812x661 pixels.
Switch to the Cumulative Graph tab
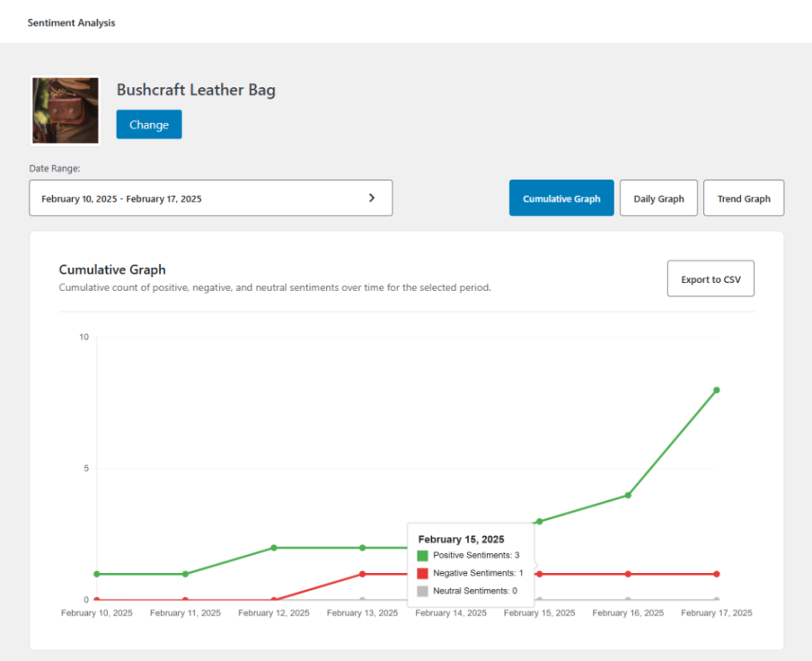pos(561,198)
